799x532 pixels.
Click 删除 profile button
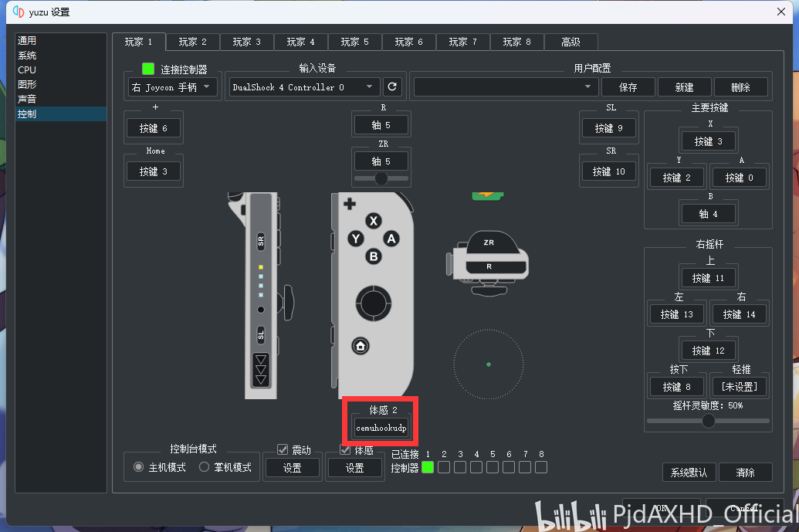coord(740,87)
